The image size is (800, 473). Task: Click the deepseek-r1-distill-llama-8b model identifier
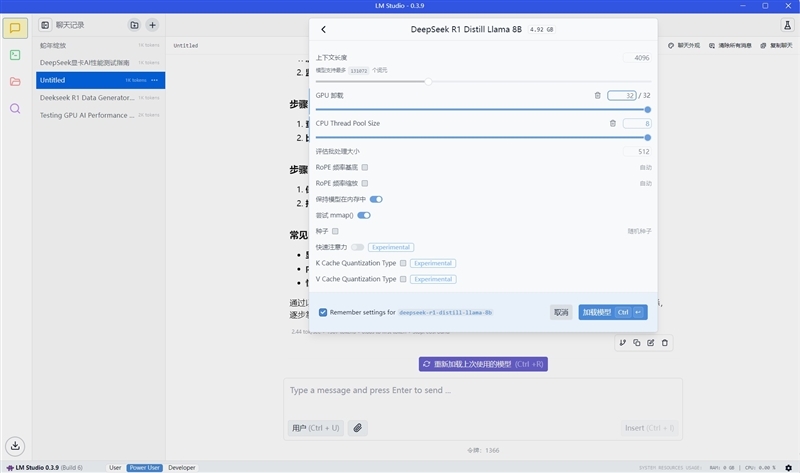click(x=445, y=312)
